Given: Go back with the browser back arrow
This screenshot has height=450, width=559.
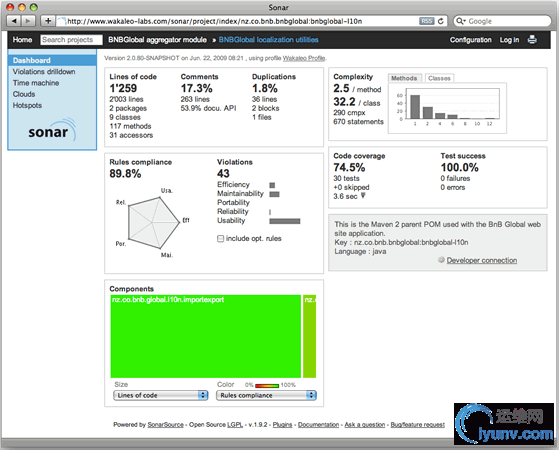Looking at the screenshot, I should coord(14,21).
